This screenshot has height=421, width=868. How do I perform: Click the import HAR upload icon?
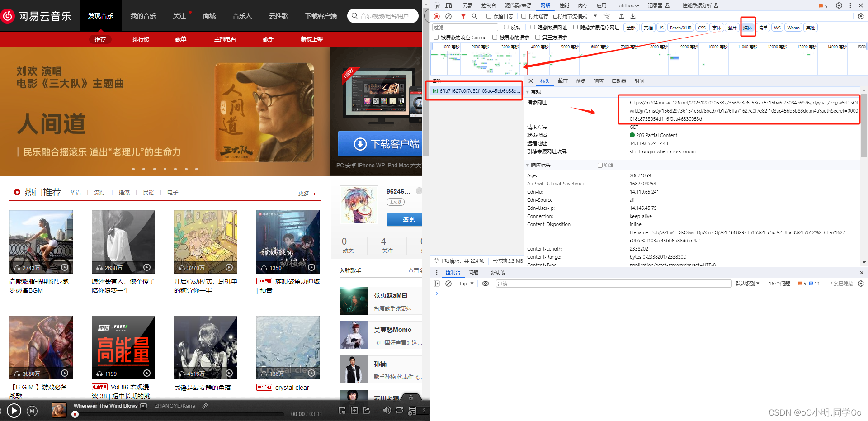[x=622, y=16]
